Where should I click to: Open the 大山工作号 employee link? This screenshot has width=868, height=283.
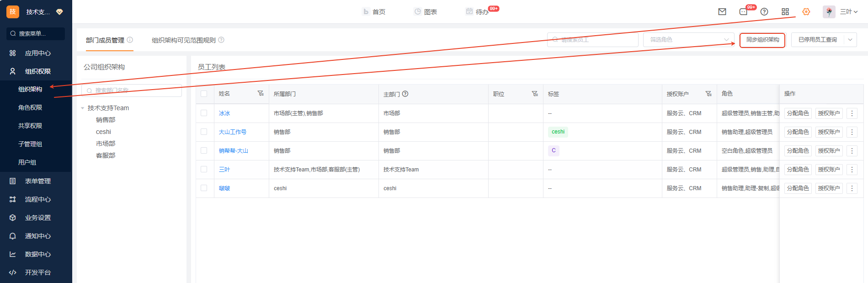[232, 132]
